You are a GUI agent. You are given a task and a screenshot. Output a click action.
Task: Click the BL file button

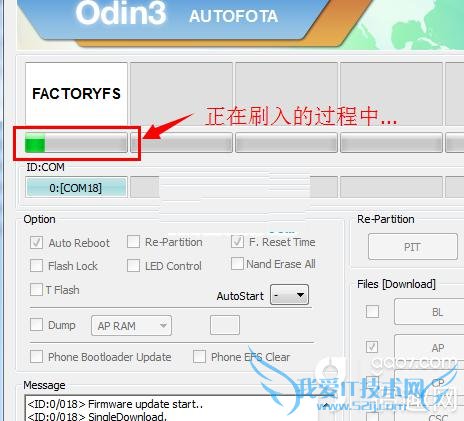tap(430, 312)
